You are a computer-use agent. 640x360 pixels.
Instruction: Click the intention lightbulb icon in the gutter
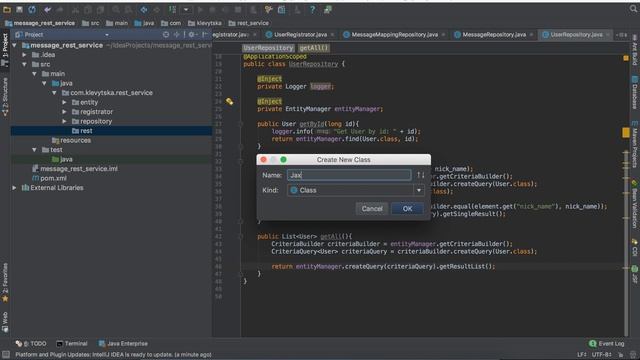tap(229, 101)
